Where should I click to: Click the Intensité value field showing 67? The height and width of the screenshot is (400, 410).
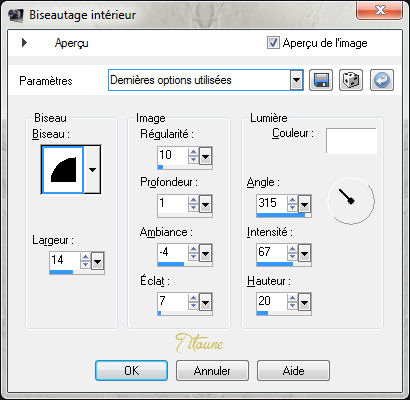pyautogui.click(x=272, y=252)
